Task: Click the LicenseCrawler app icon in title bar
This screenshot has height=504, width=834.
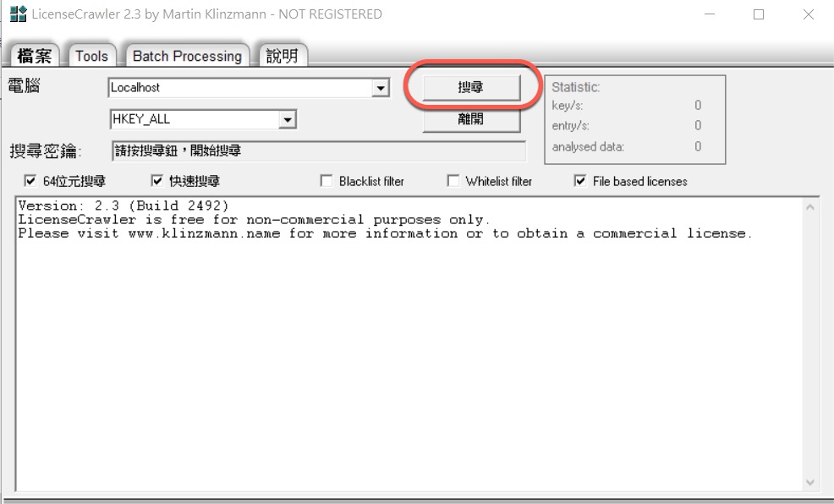Action: point(18,14)
